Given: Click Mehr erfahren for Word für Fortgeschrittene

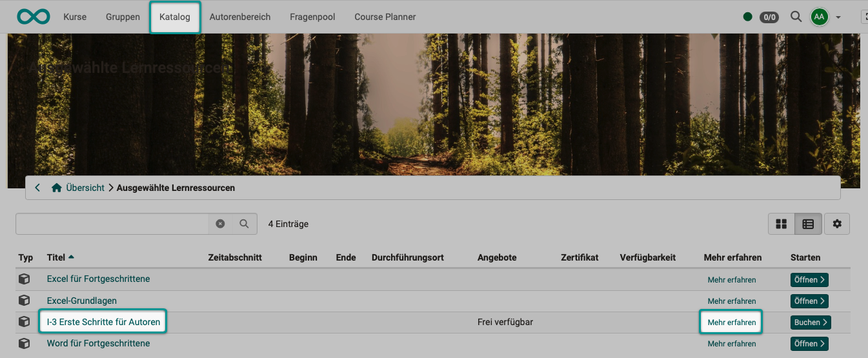Looking at the screenshot, I should click(732, 344).
